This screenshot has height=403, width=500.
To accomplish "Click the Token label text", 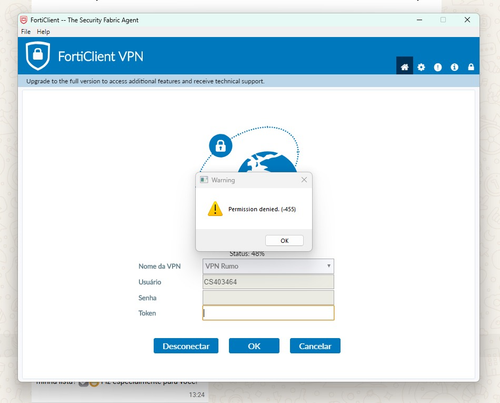I will click(147, 313).
